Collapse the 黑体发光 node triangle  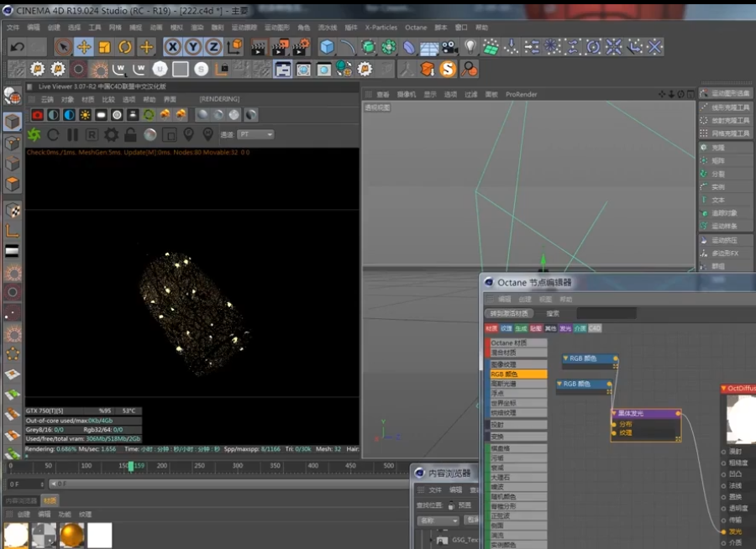click(614, 413)
